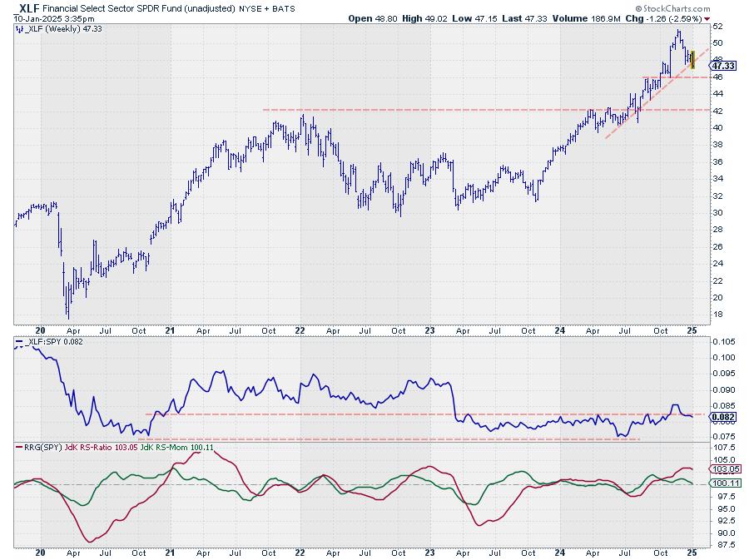Viewport: 749px width, 560px height.
Task: Click the 52 label on the price axis
Action: (717, 27)
